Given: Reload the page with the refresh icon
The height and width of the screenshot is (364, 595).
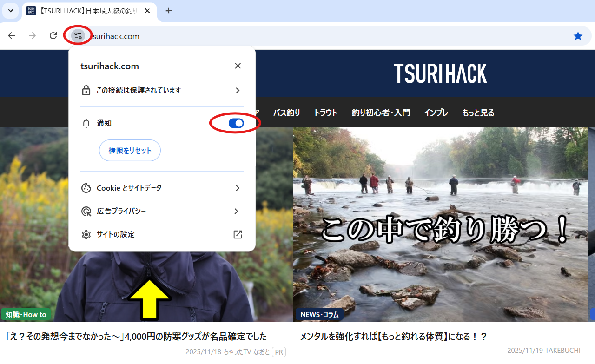Looking at the screenshot, I should [53, 36].
